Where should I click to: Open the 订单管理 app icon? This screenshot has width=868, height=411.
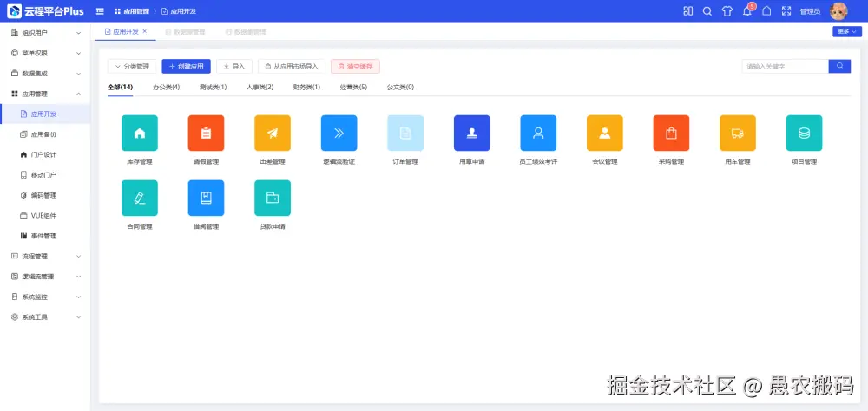405,133
